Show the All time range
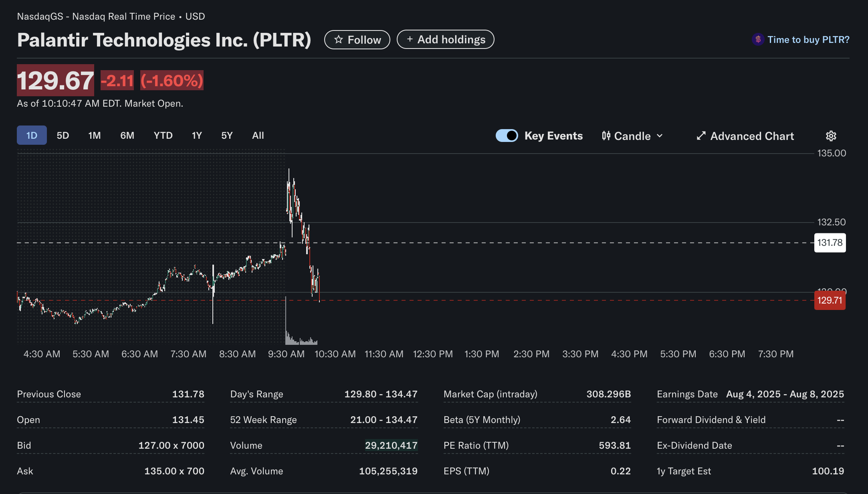868x494 pixels. coord(258,135)
